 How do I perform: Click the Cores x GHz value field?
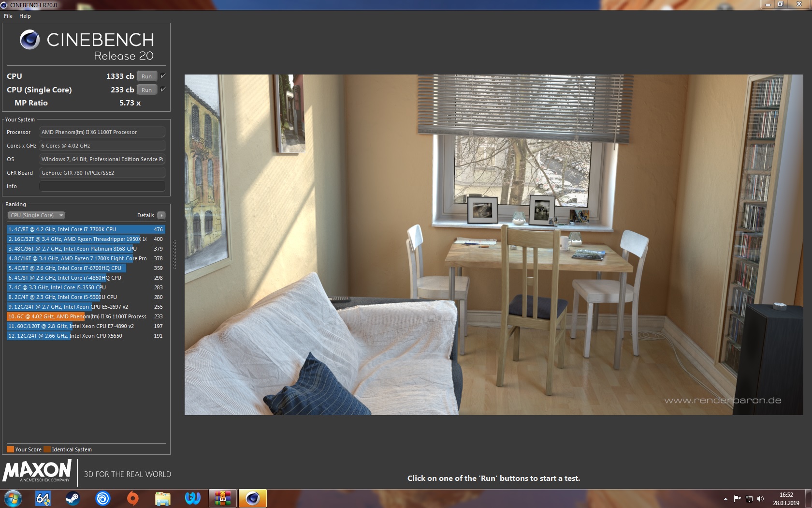[102, 146]
